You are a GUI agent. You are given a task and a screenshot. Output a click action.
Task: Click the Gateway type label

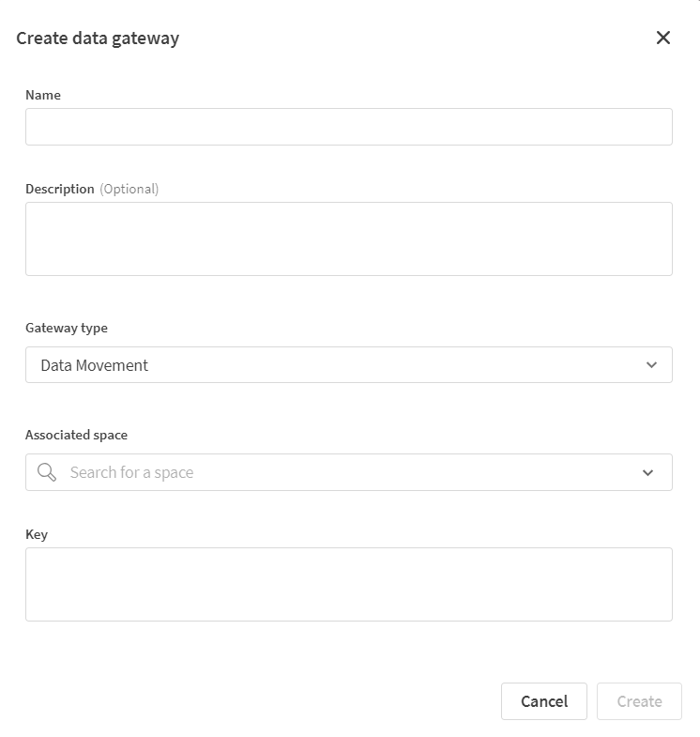click(x=67, y=329)
